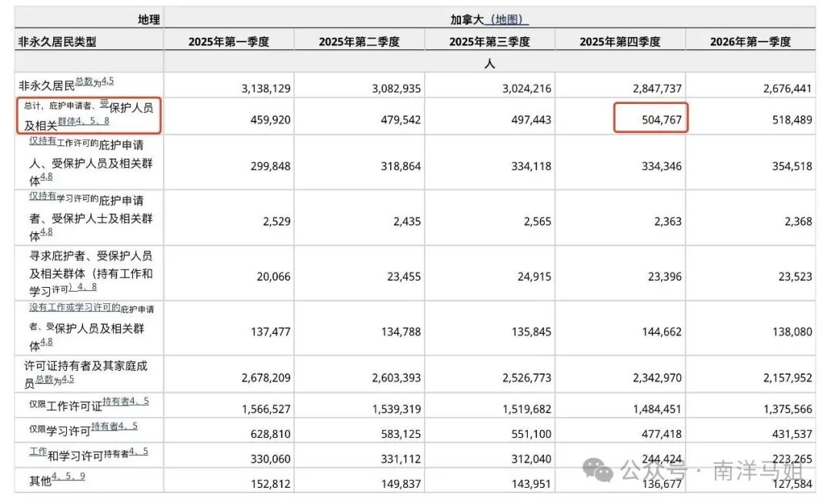Select cell value 2,847,737
The height and width of the screenshot is (504, 831).
pyautogui.click(x=657, y=88)
